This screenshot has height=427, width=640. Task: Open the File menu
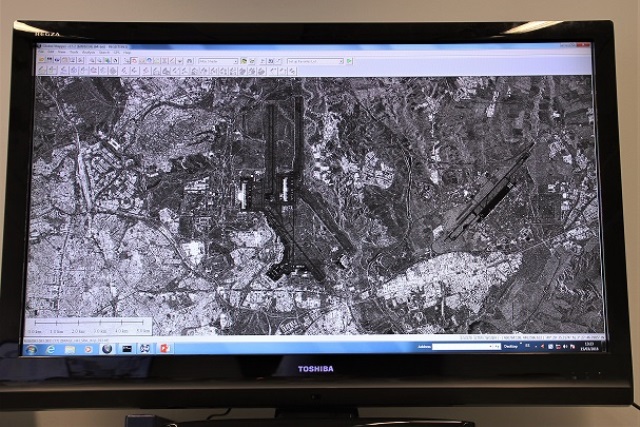pos(41,53)
